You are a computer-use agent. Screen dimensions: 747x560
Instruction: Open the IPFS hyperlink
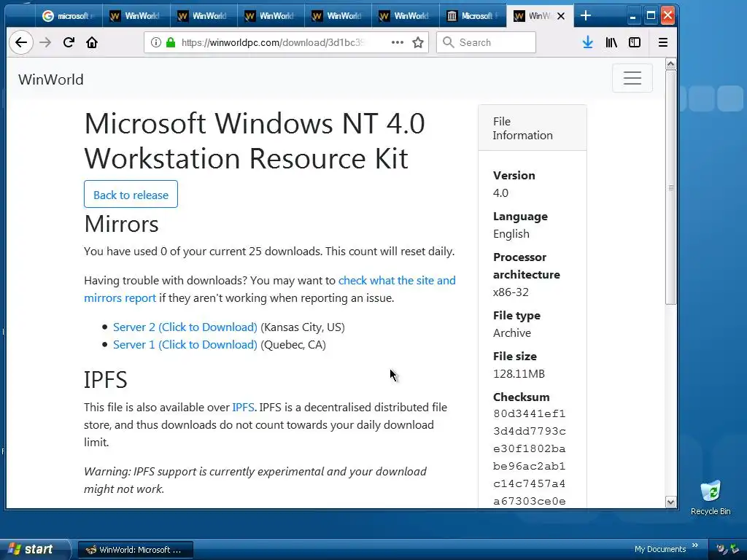[x=243, y=407]
